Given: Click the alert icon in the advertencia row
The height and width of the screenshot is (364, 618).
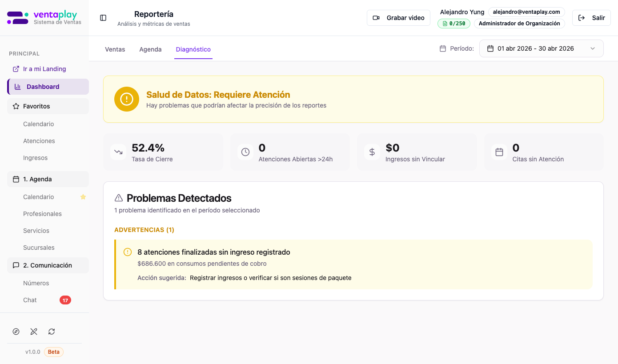Looking at the screenshot, I should tap(128, 252).
